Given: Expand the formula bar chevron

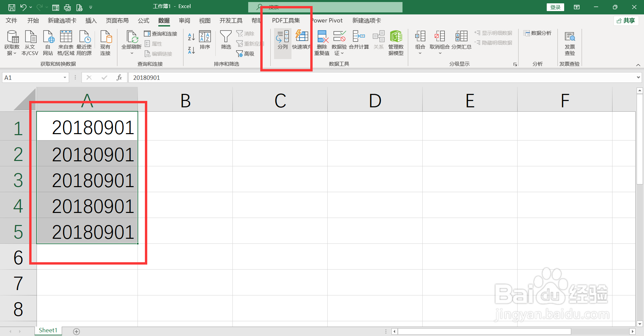Looking at the screenshot, I should click(638, 77).
